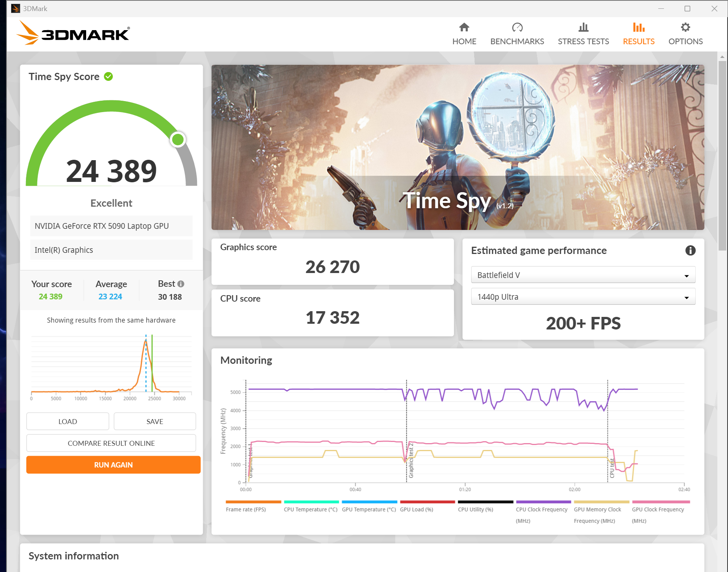Viewport: 728px width, 572px height.
Task: Click the CPU test timeline marker
Action: coord(612,468)
